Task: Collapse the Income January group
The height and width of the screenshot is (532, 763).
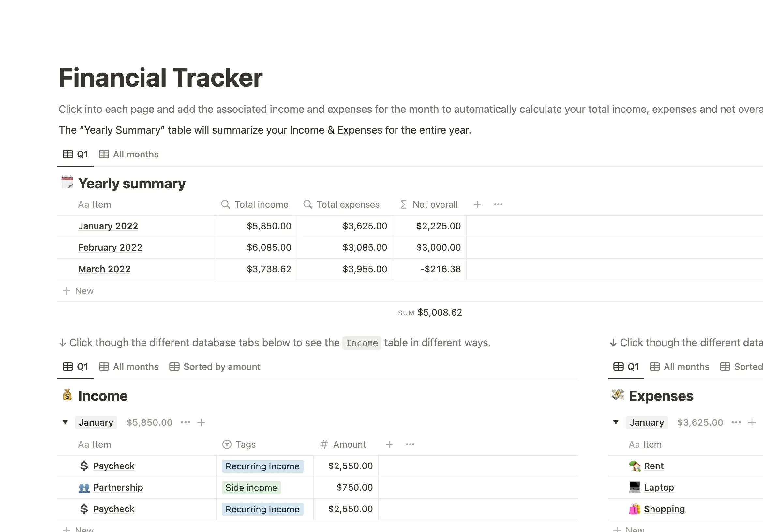Action: pos(65,422)
